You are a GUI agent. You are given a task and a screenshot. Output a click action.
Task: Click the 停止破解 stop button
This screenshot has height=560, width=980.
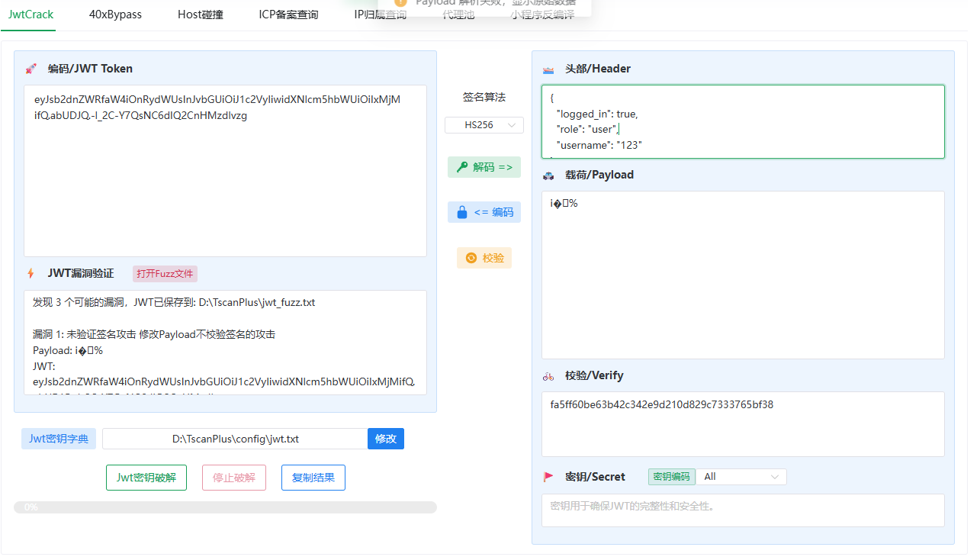pos(234,478)
